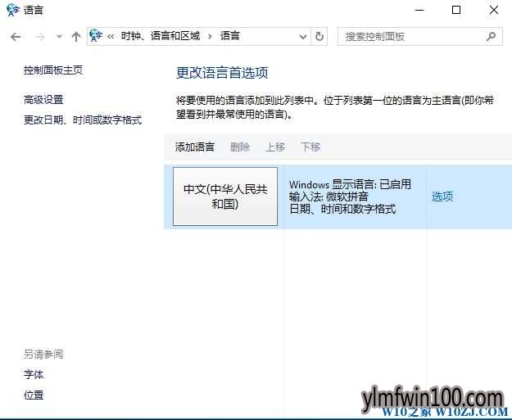Click 上移 in the toolbar
The width and height of the screenshot is (512, 420).
(275, 147)
